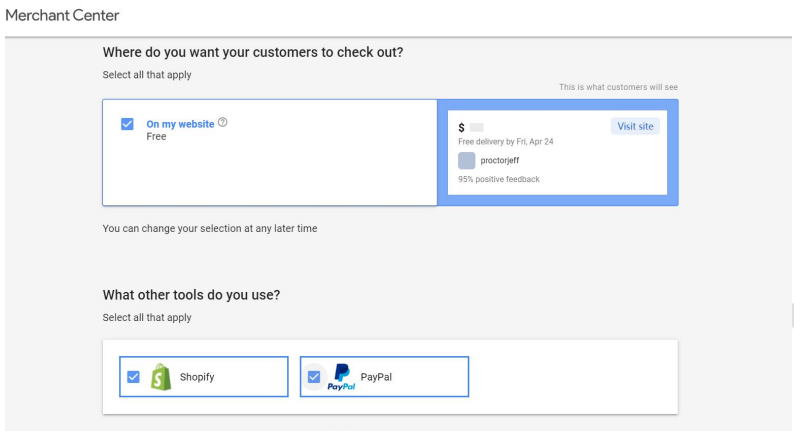This screenshot has height=431, width=794.
Task: Click the PayPal logo
Action: (341, 377)
